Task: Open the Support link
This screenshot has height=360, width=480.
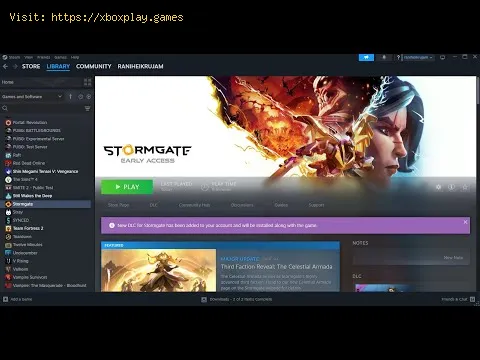Action: tap(316, 205)
